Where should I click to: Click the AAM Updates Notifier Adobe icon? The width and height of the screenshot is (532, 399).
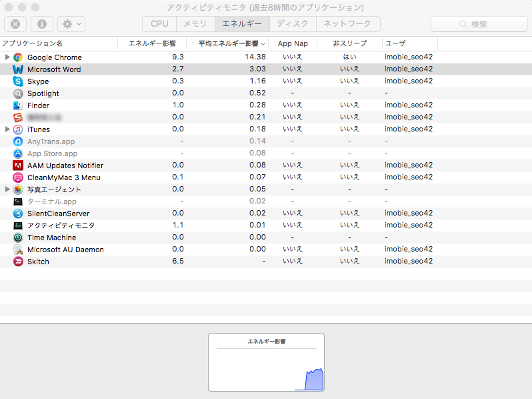coord(18,165)
